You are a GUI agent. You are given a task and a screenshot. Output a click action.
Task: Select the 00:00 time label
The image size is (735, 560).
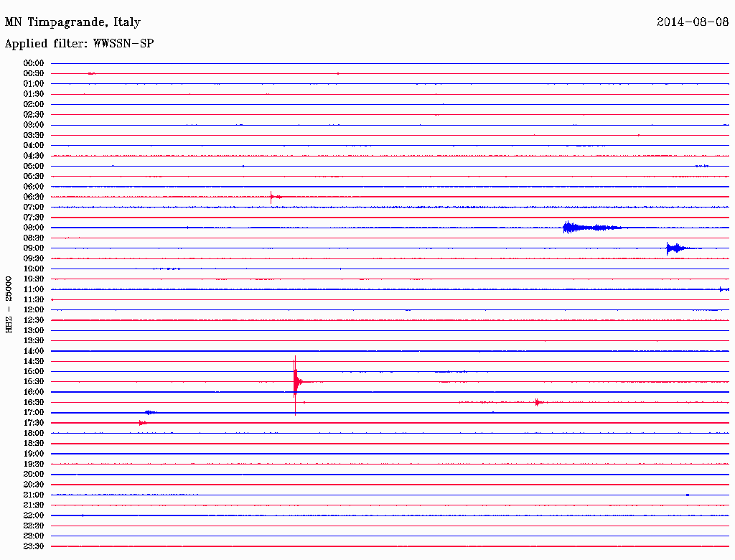tap(34, 63)
